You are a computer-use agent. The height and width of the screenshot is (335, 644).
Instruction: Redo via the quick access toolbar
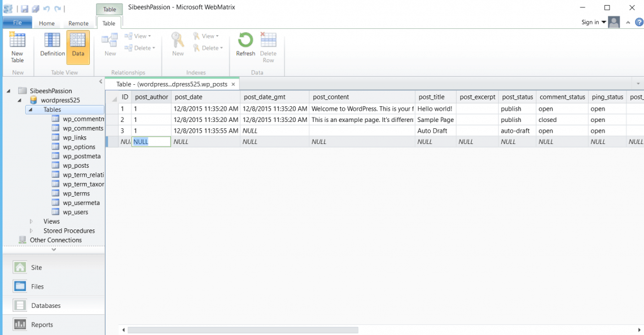57,9
